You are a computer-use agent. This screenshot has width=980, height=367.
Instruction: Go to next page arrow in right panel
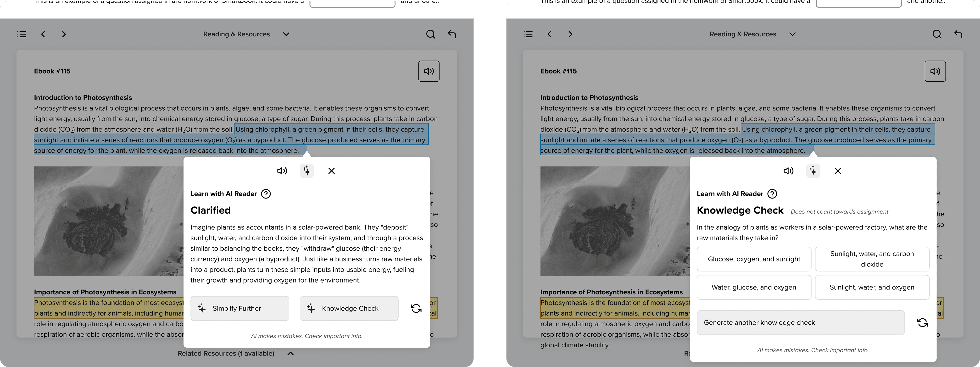point(570,34)
